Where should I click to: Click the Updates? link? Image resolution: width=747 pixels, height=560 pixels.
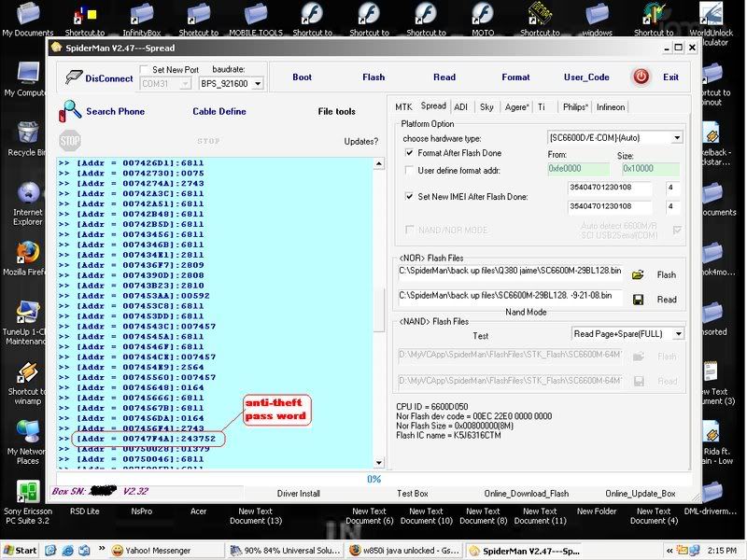tap(361, 142)
